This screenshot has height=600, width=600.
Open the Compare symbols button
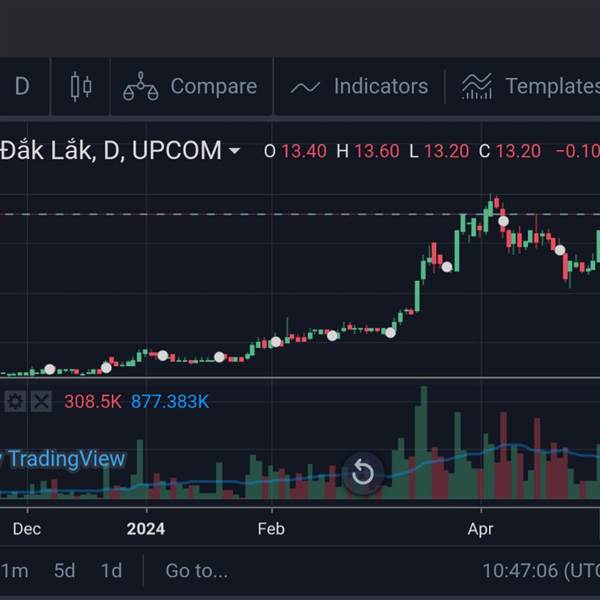click(x=191, y=86)
